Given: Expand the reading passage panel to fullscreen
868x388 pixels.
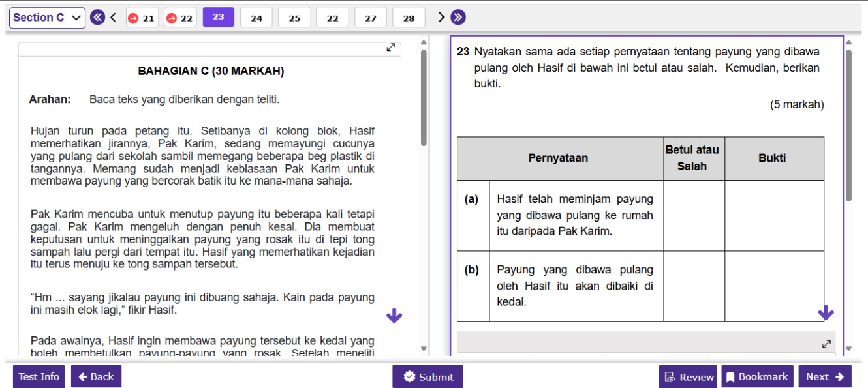Looking at the screenshot, I should (392, 47).
